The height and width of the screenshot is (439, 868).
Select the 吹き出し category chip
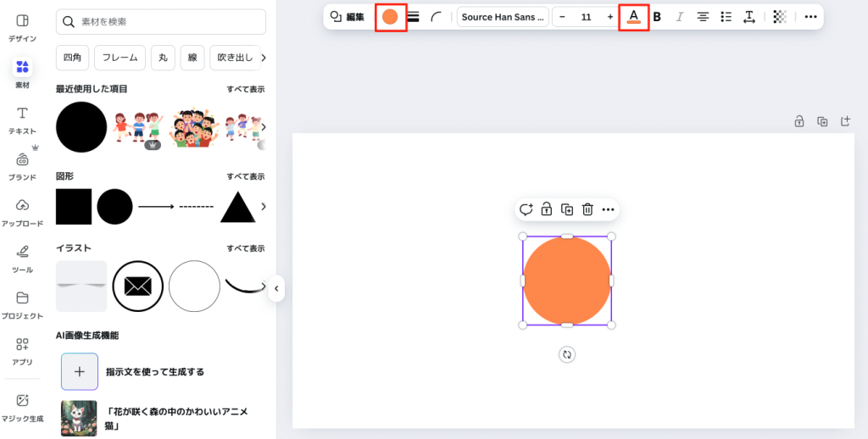point(232,58)
